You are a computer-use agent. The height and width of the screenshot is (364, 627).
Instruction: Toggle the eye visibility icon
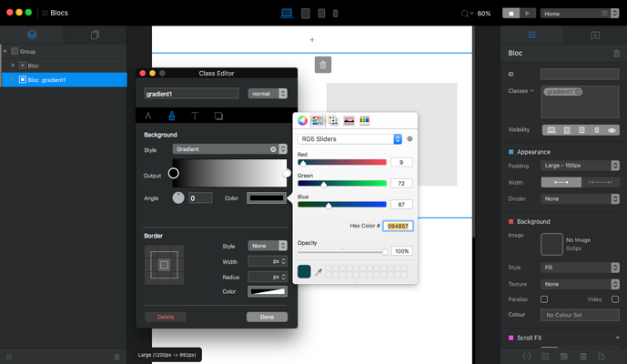(x=612, y=130)
